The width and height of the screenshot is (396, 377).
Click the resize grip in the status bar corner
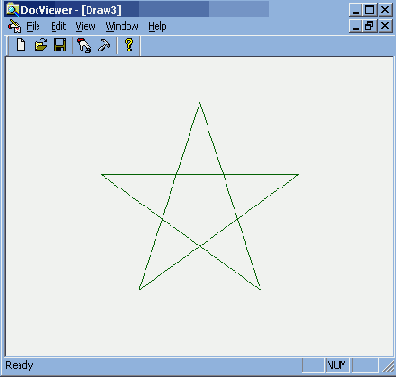388,366
